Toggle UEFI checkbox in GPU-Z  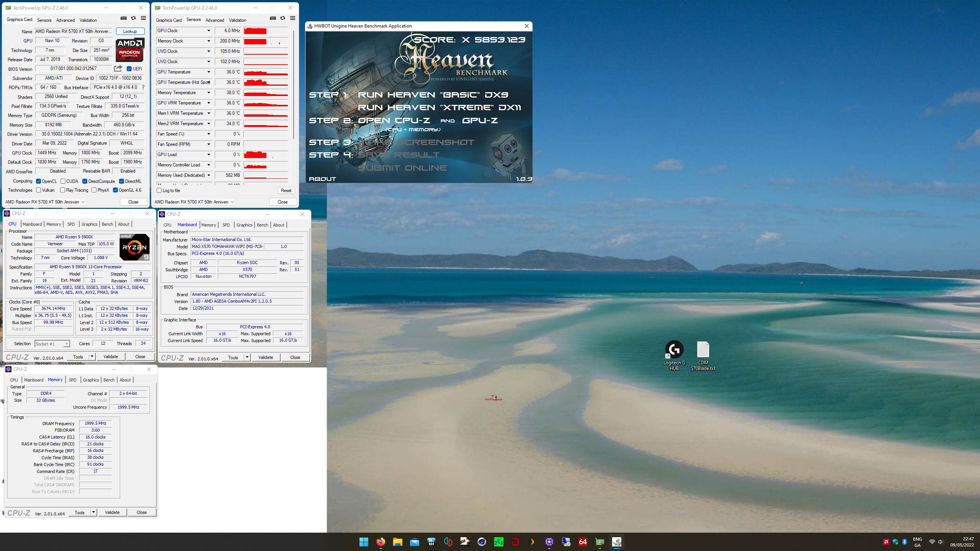pyautogui.click(x=129, y=69)
